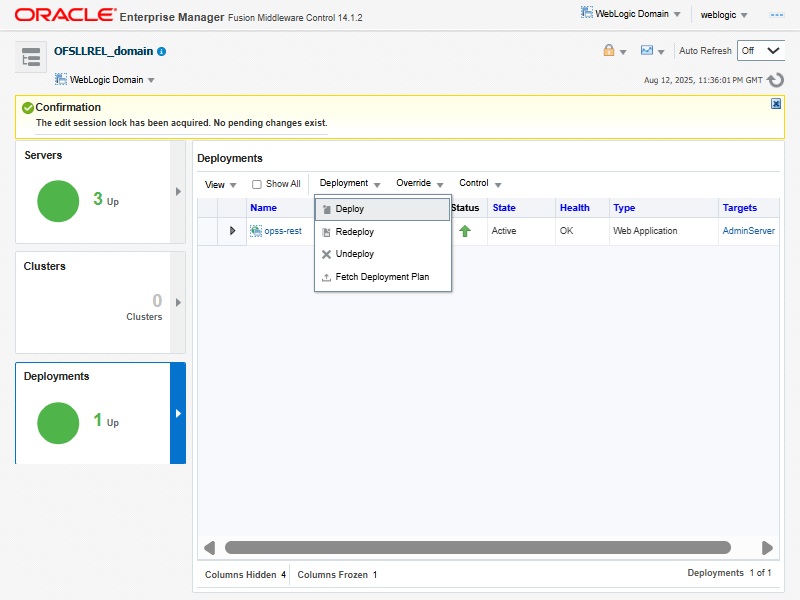800x600 pixels.
Task: Open the more options ellipsis icon
Action: click(x=777, y=15)
